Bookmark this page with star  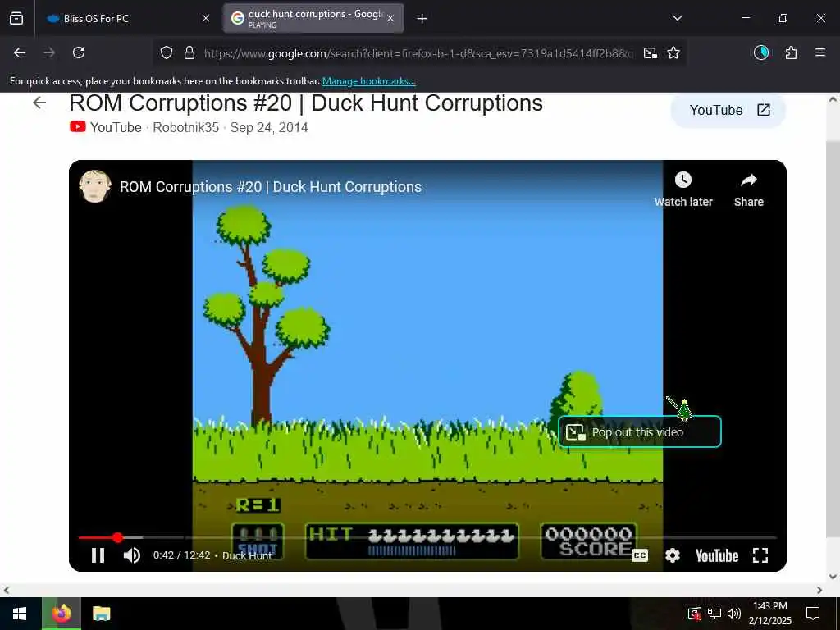(x=673, y=52)
